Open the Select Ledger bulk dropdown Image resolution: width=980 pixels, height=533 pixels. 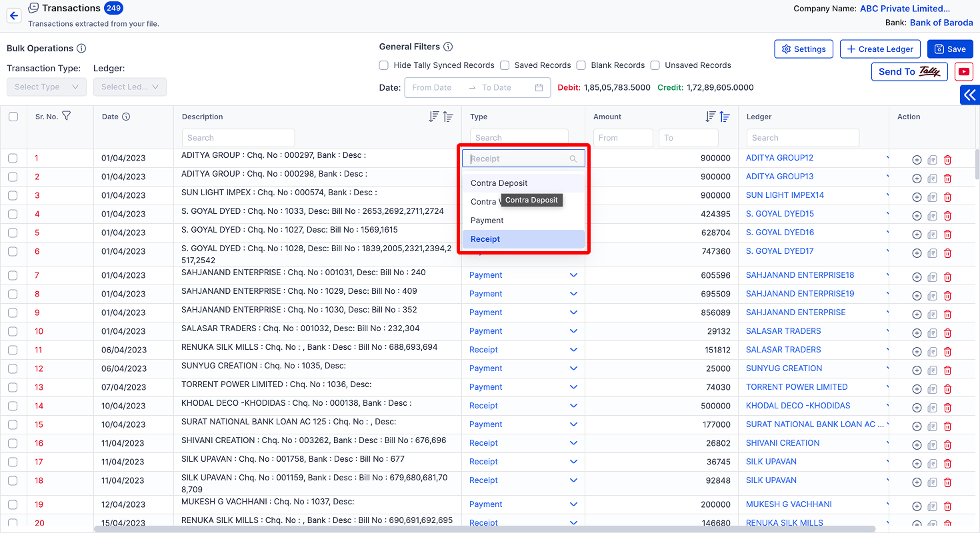pos(130,87)
